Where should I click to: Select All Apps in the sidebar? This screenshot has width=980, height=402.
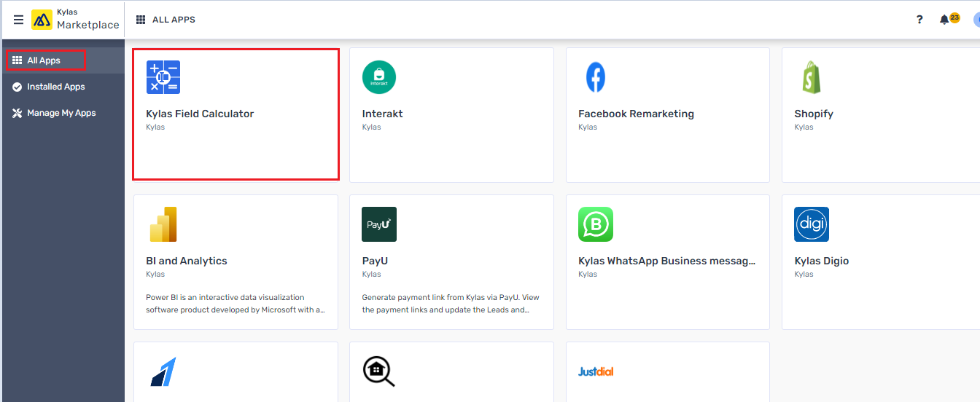44,60
